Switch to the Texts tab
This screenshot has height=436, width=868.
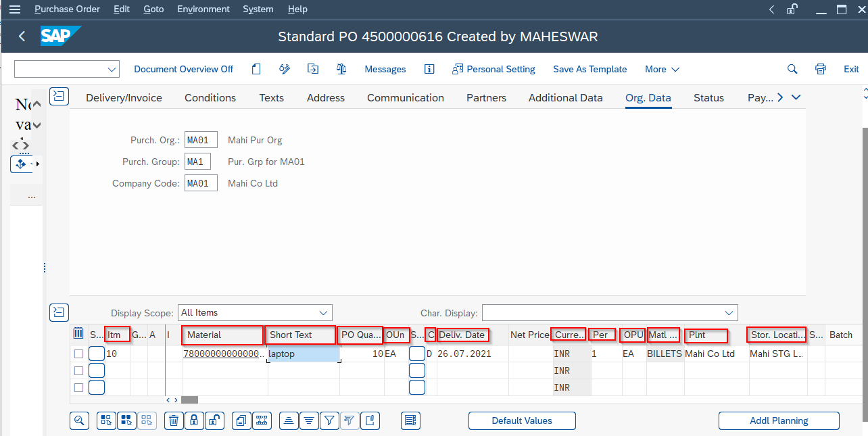click(271, 97)
